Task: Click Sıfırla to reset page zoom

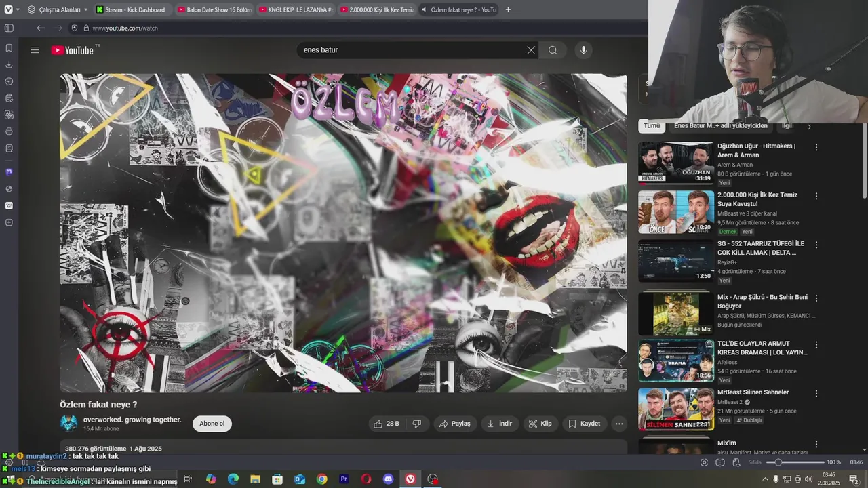Action: pyautogui.click(x=755, y=462)
